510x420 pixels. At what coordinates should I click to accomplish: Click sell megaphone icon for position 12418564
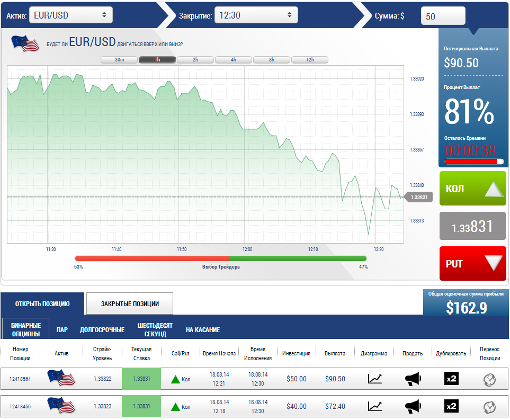click(x=413, y=379)
